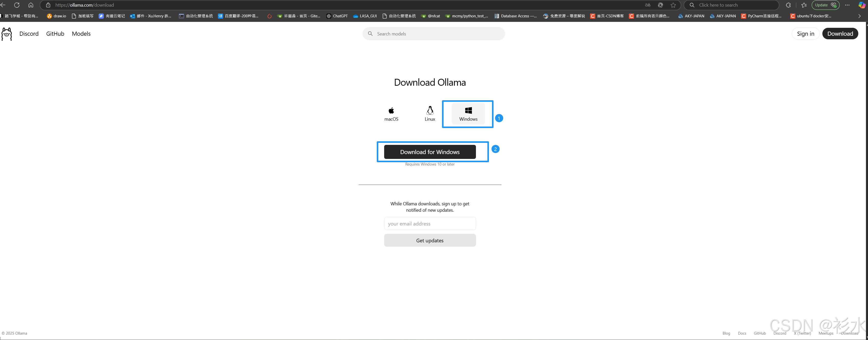This screenshot has width=868, height=340.
Task: Open the browser extensions puzzle icon
Action: pos(788,5)
